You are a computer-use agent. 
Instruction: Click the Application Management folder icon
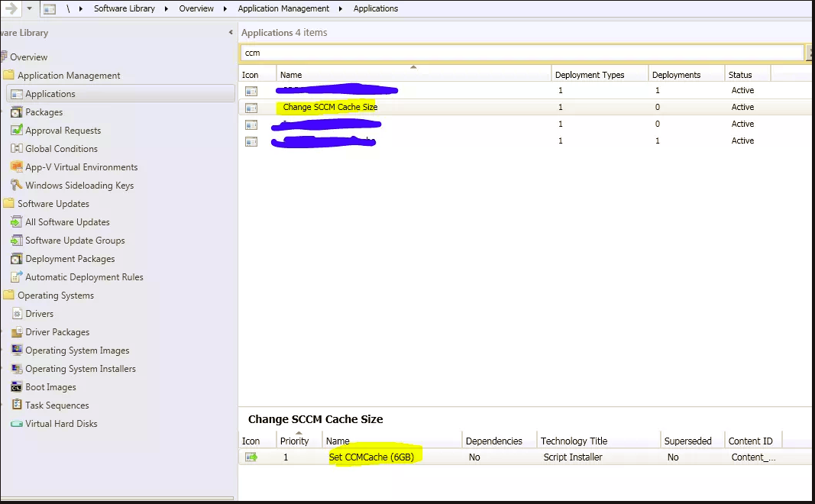[8, 75]
